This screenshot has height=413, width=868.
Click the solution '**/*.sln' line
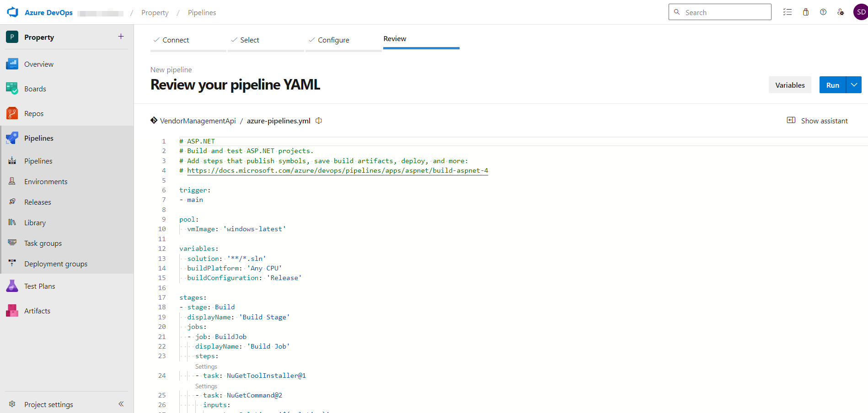[226, 259]
